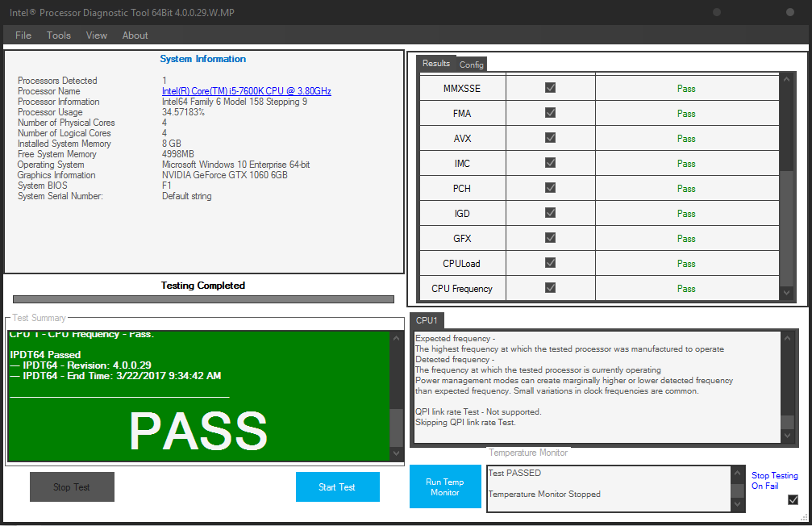Viewport: 812px width, 526px height.
Task: Open the About menu
Action: click(x=135, y=35)
